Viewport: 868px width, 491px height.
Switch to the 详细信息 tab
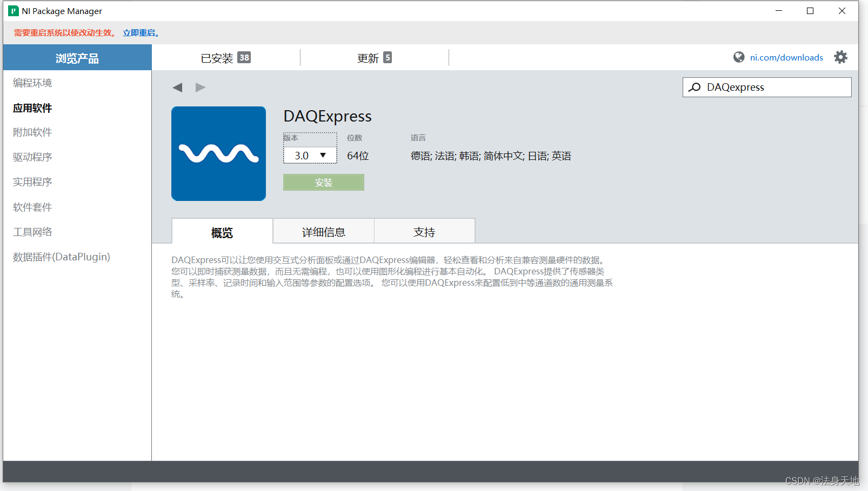coord(323,231)
